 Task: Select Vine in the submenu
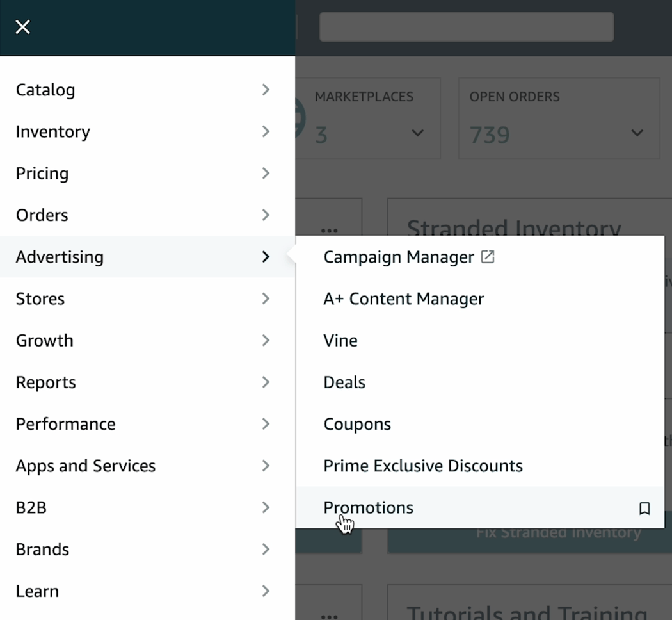pos(340,340)
